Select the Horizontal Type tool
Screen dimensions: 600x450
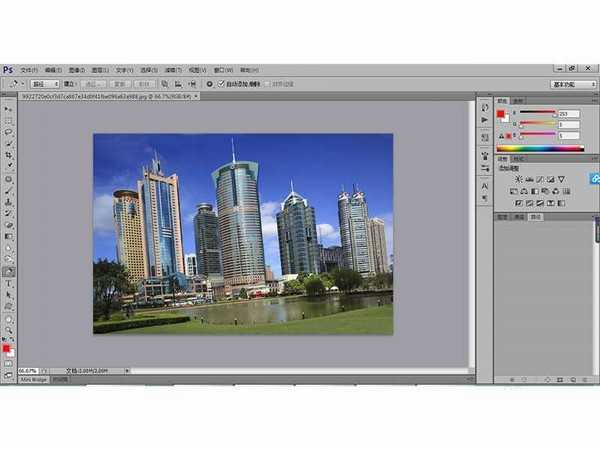pos(9,283)
